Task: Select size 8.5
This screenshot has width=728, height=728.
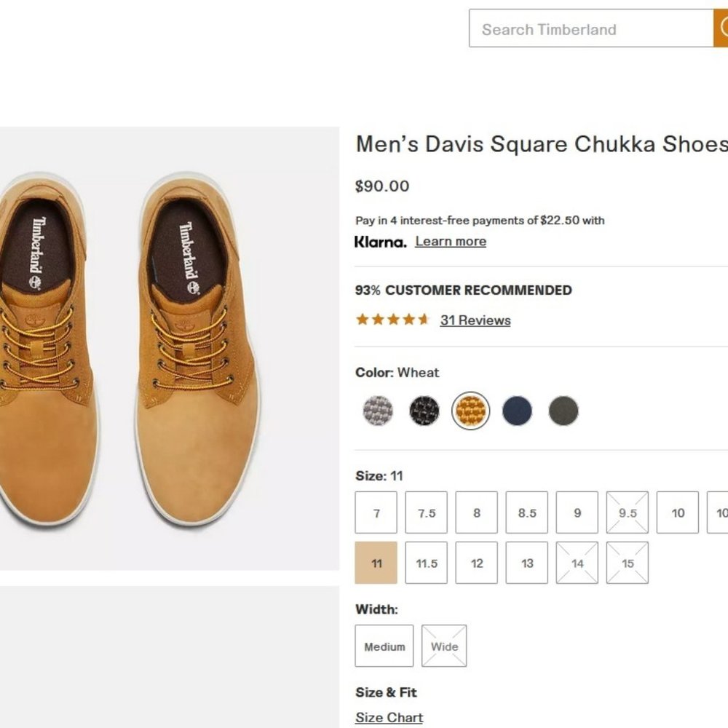Action: tap(526, 513)
